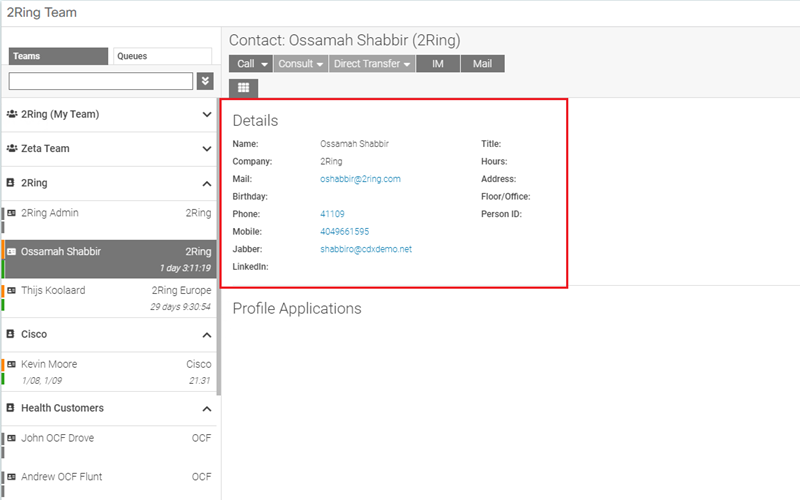Click the address book icon beside Cisco group
The width and height of the screenshot is (800, 500).
click(x=10, y=334)
